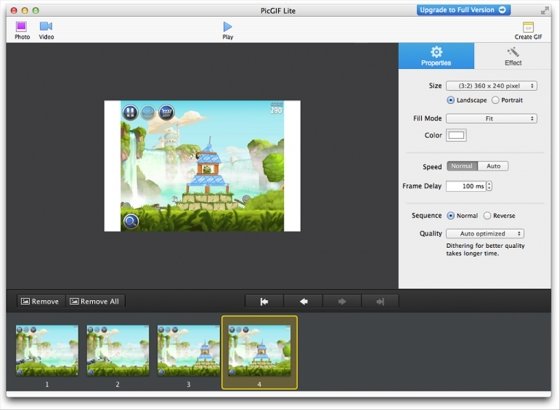Click the Frame Delay input field
This screenshot has width=560, height=410.
point(466,186)
